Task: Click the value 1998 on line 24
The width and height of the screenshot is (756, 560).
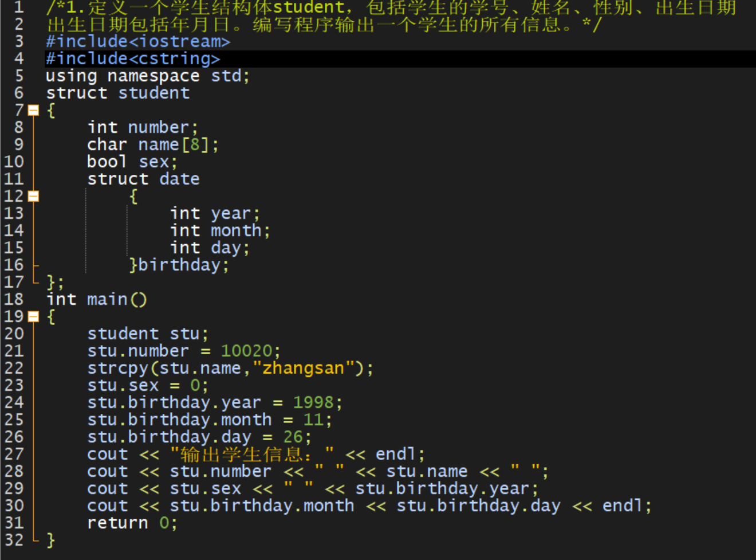Action: (313, 402)
